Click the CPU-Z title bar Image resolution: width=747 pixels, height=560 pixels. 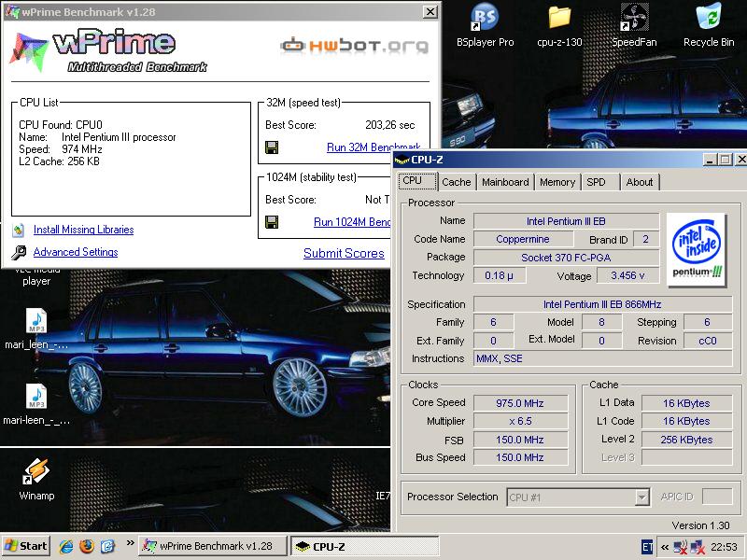point(570,160)
